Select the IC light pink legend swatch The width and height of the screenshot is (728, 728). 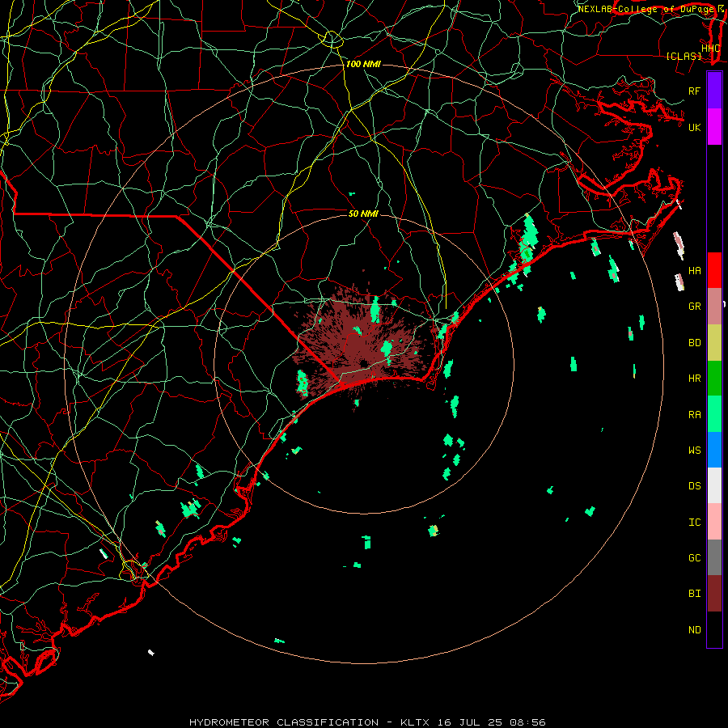(714, 522)
